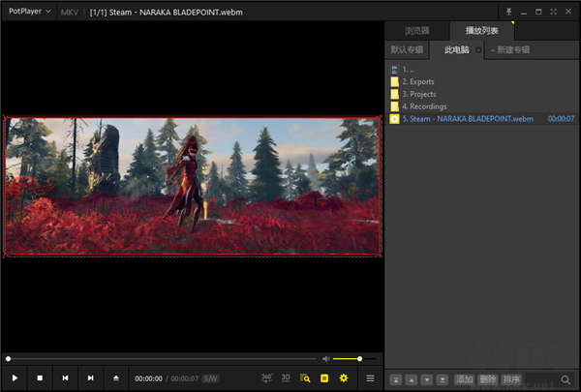Open the yellow settings gear icon
Image resolution: width=581 pixels, height=392 pixels.
(343, 377)
